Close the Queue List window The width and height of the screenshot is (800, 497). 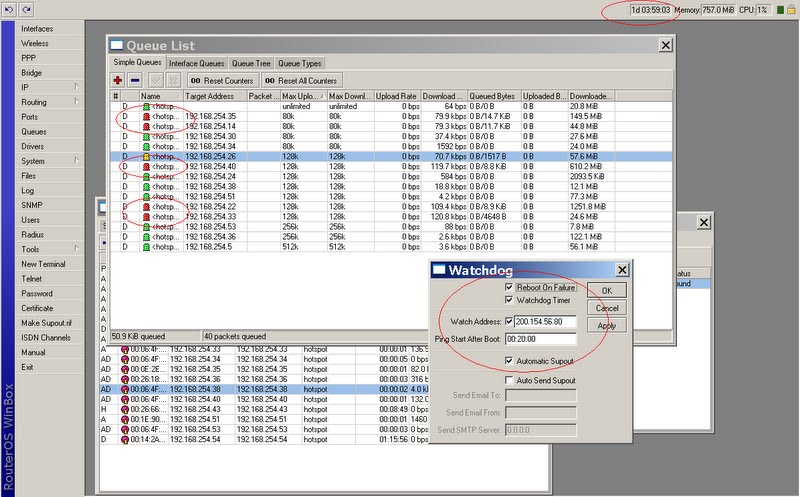665,45
